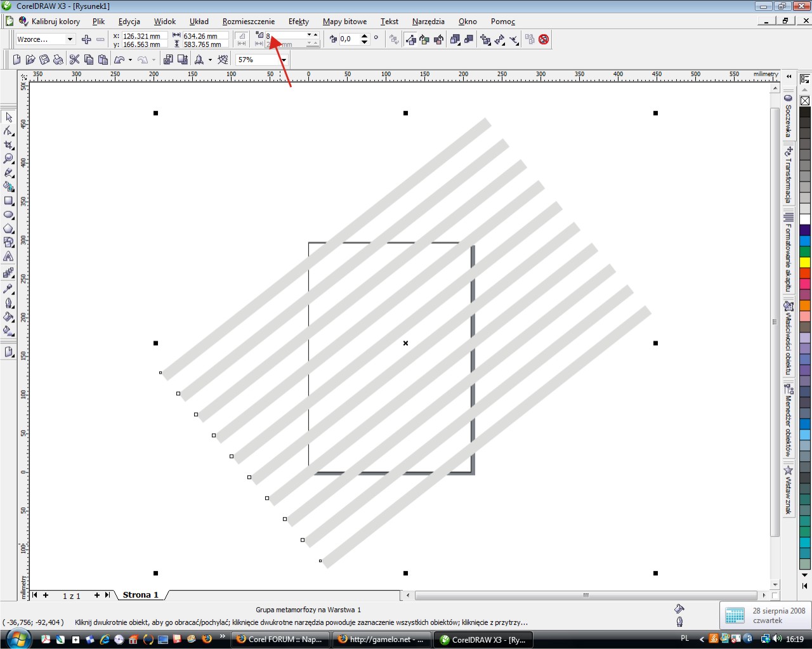
Task: Toggle the Transformacja docker tab
Action: [x=789, y=175]
